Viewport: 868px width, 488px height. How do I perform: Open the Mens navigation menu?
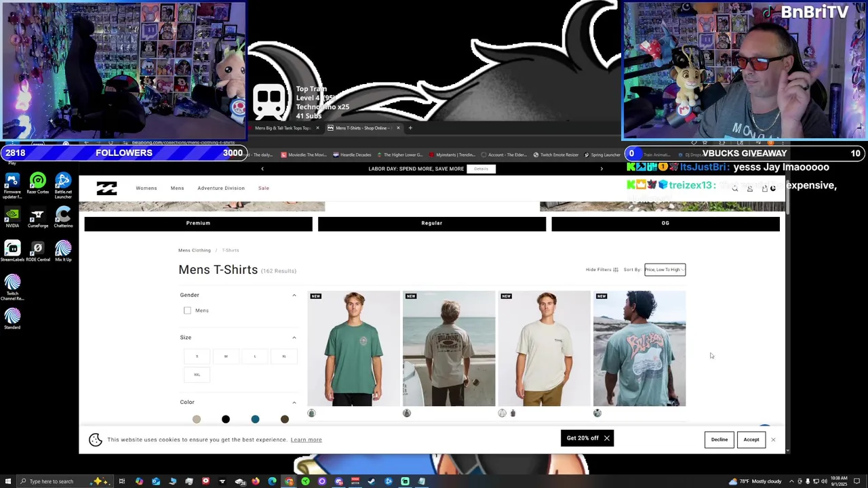177,188
